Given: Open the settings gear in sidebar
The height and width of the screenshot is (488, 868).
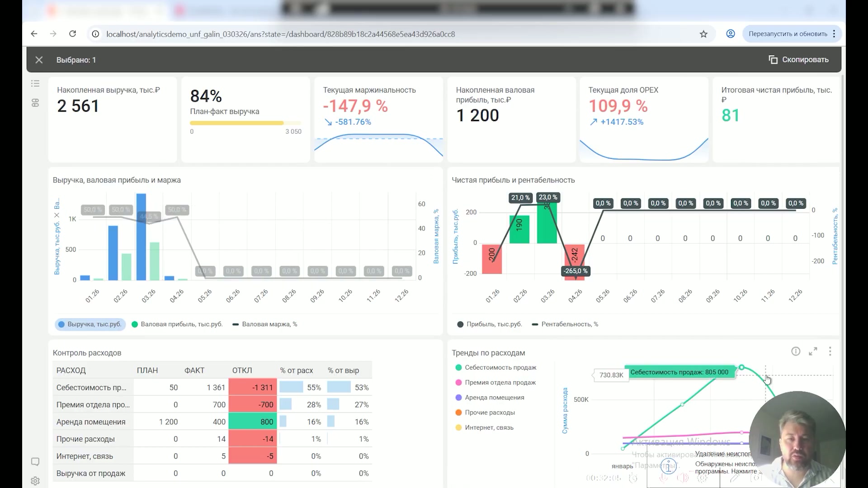Looking at the screenshot, I should [35, 481].
